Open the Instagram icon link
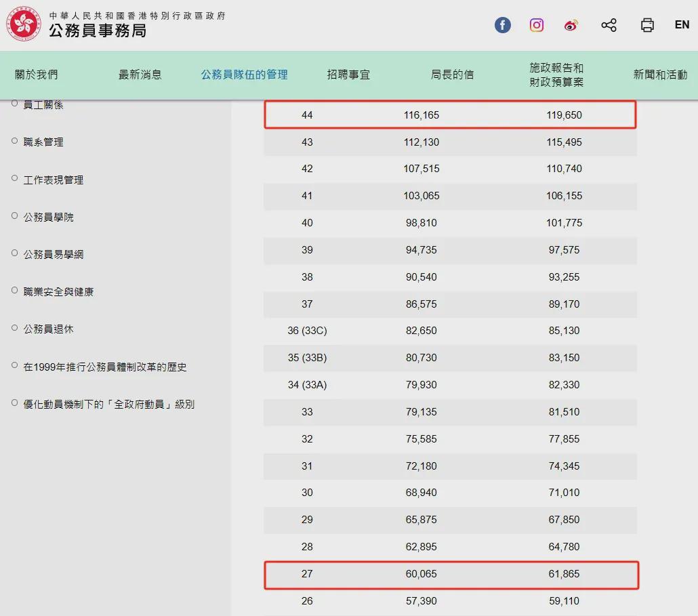Screen dimensions: 698x616 (x=537, y=25)
